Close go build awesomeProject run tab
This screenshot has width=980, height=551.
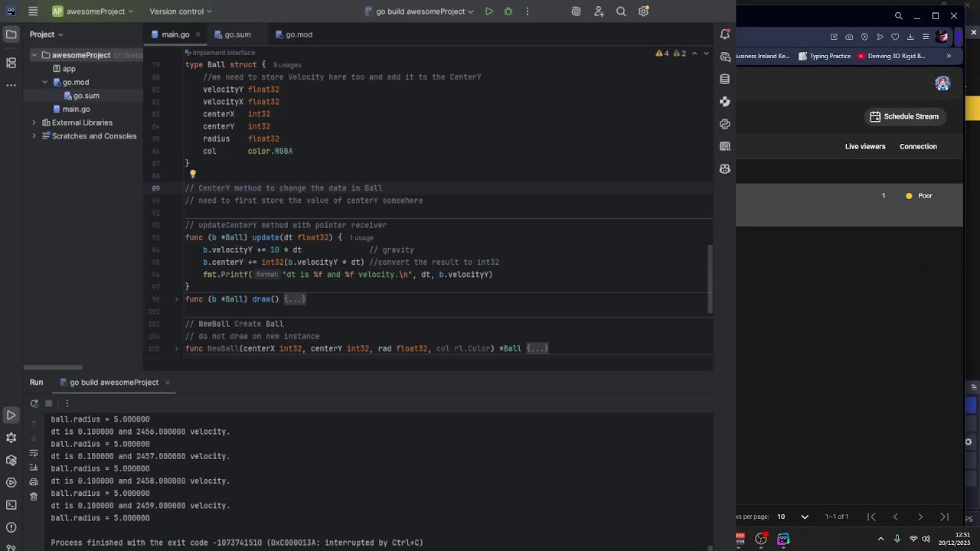[x=167, y=383]
